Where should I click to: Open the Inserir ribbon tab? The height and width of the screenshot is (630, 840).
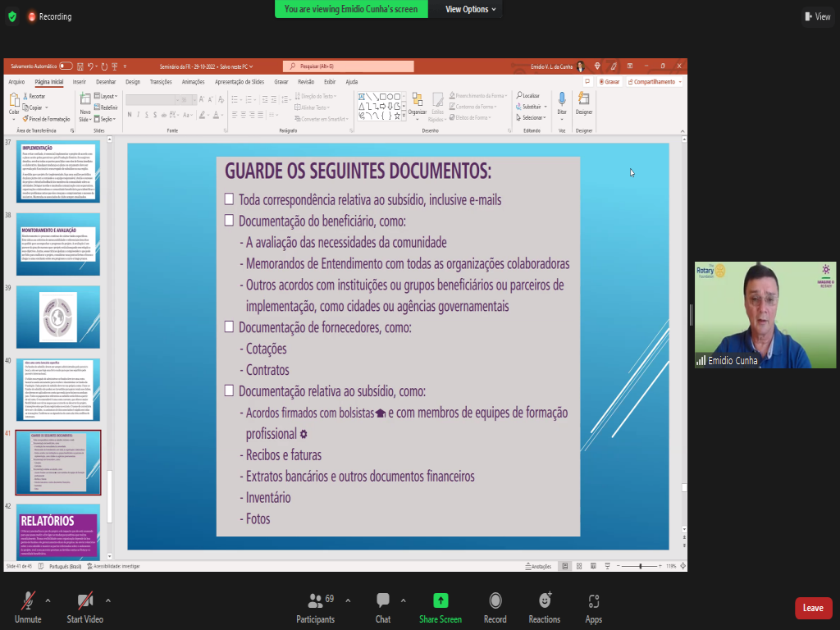(80, 82)
